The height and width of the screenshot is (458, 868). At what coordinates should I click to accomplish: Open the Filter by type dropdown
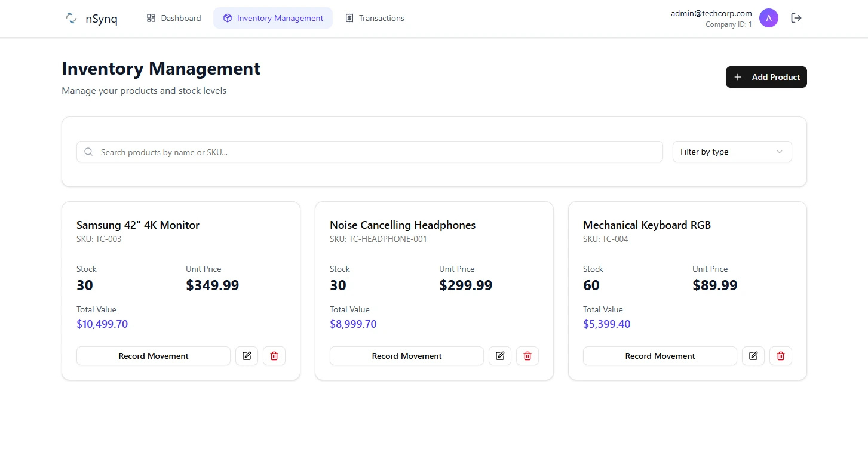(x=732, y=152)
